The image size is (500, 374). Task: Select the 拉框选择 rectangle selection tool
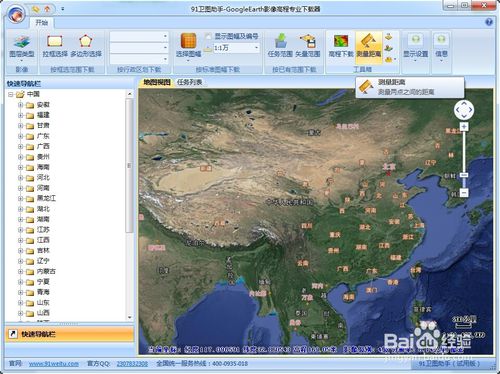point(55,41)
